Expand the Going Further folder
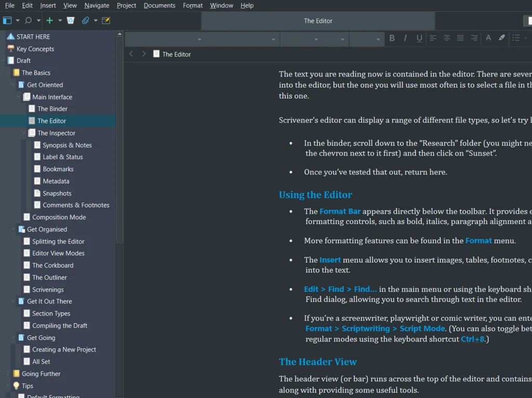Image resolution: width=532 pixels, height=398 pixels. point(8,374)
